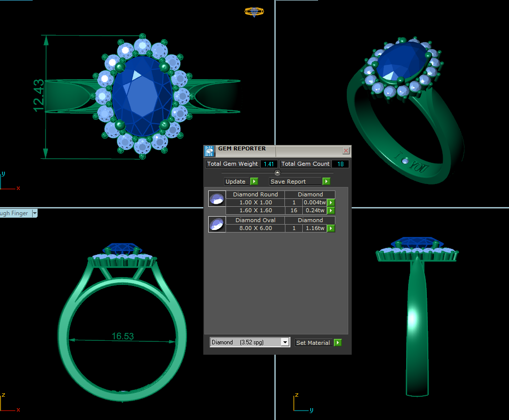Select the 16.53 inner diameter dimension

point(123,336)
